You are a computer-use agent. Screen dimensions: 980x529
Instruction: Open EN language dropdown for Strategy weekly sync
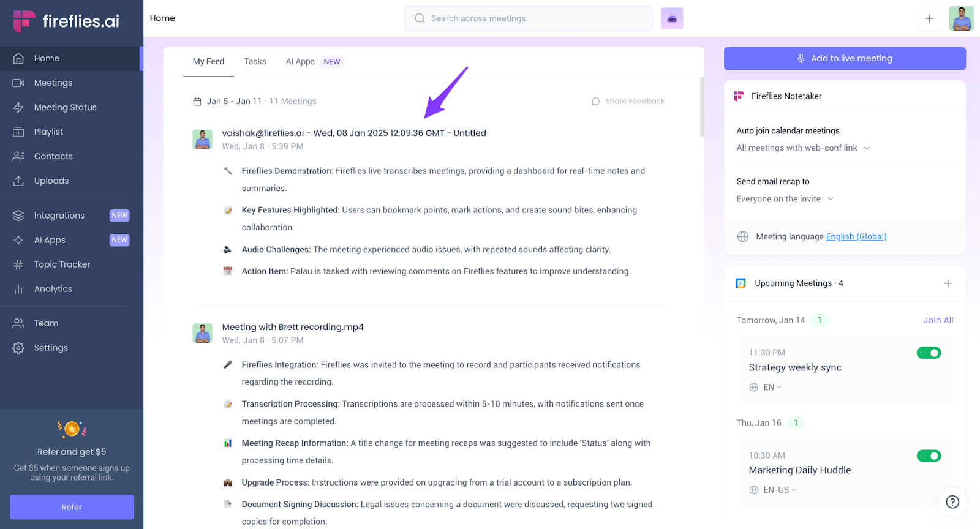pyautogui.click(x=766, y=387)
